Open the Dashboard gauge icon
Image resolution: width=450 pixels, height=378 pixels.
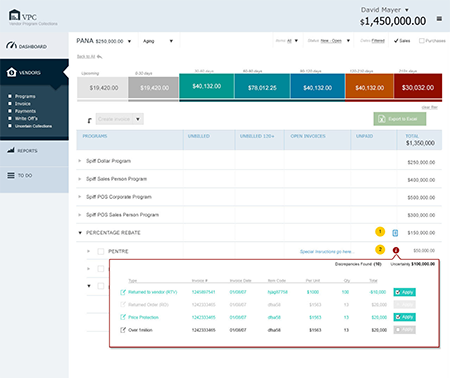(11, 45)
